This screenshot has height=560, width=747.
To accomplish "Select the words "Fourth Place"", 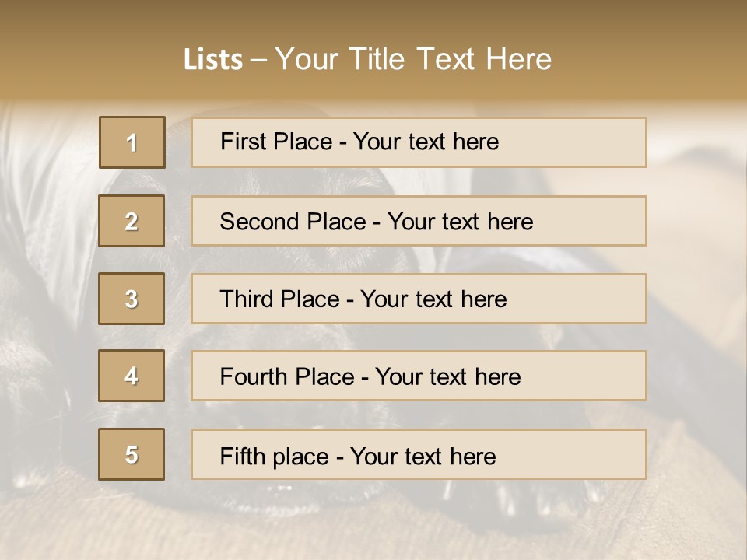I will 286,377.
